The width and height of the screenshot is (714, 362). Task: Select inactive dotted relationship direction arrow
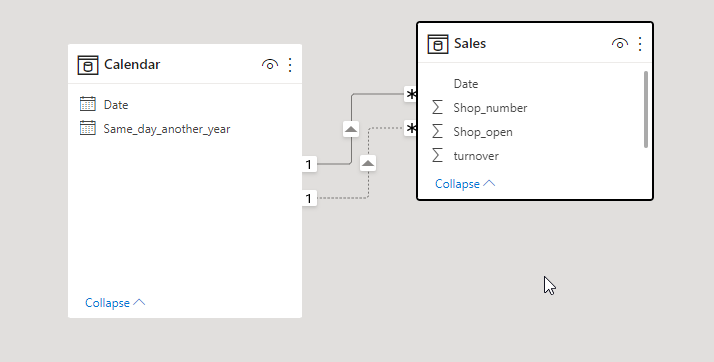(x=368, y=163)
